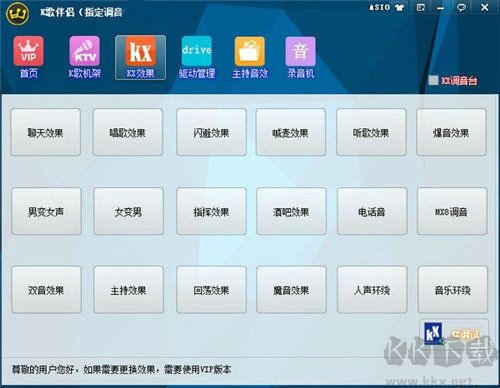Viewport: 500px width, 388px height.
Task: Open the VIP 首页 home icon
Action: coord(29,57)
